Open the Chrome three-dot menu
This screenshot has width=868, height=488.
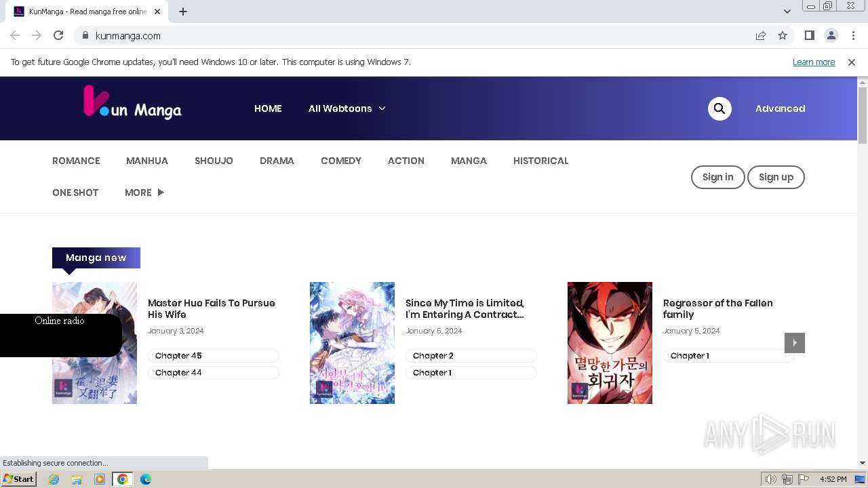click(852, 35)
